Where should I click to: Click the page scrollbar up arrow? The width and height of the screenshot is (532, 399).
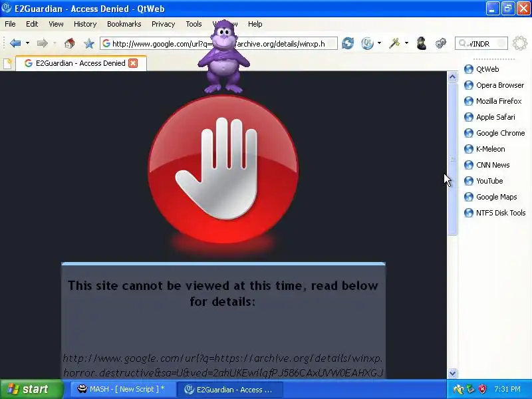tap(452, 77)
